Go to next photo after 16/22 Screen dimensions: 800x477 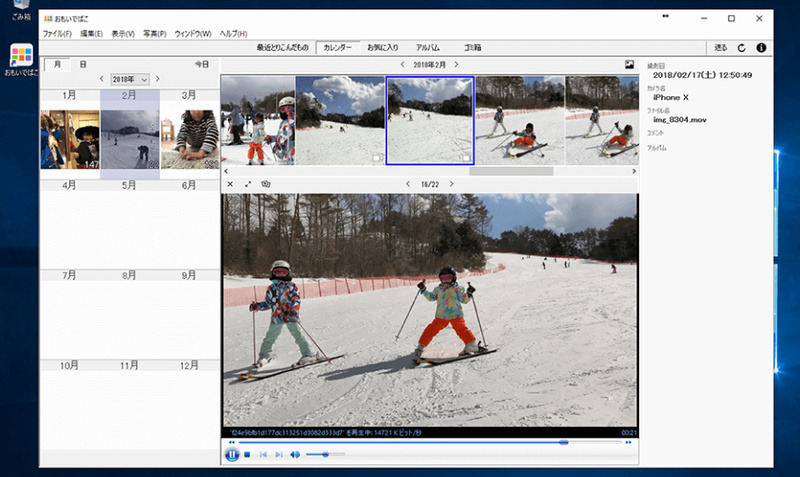452,184
